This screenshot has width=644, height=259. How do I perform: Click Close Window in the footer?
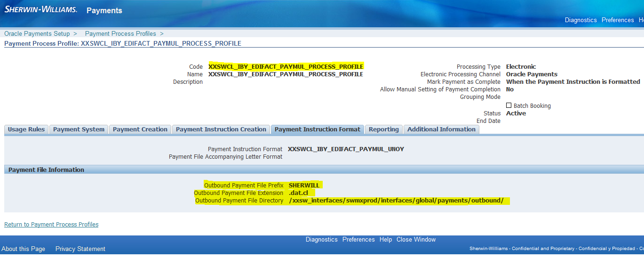(x=416, y=240)
